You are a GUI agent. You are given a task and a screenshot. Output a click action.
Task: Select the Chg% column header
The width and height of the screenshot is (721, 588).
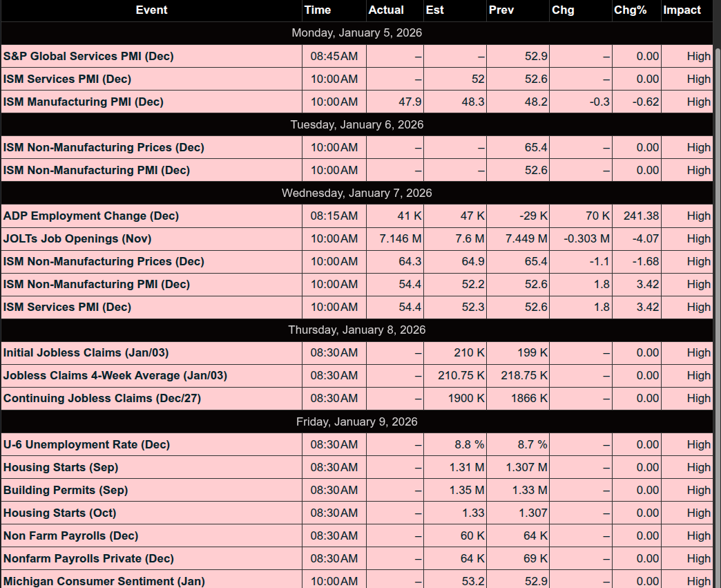(629, 10)
